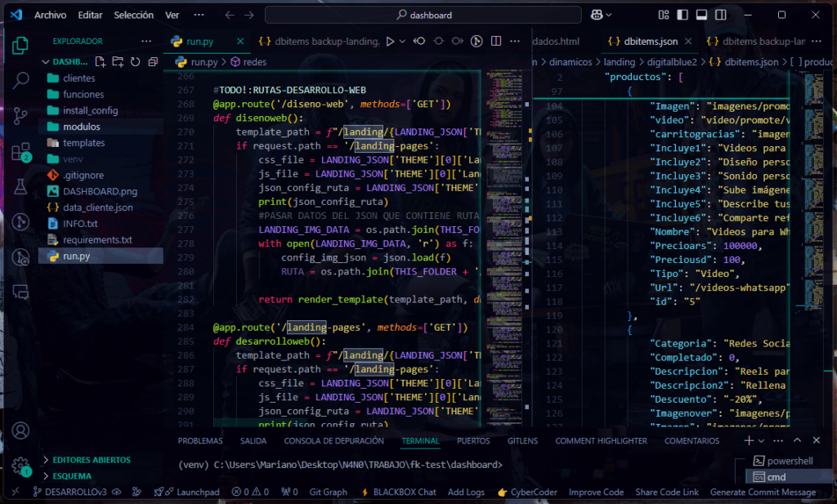The height and width of the screenshot is (504, 837).
Task: Click the New File icon in Explorer
Action: [x=100, y=61]
